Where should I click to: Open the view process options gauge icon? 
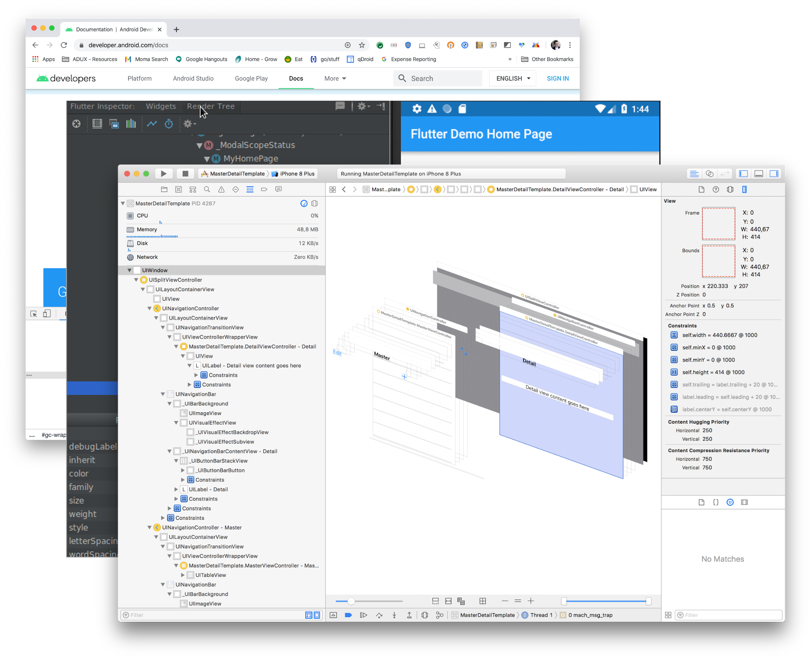coord(304,203)
